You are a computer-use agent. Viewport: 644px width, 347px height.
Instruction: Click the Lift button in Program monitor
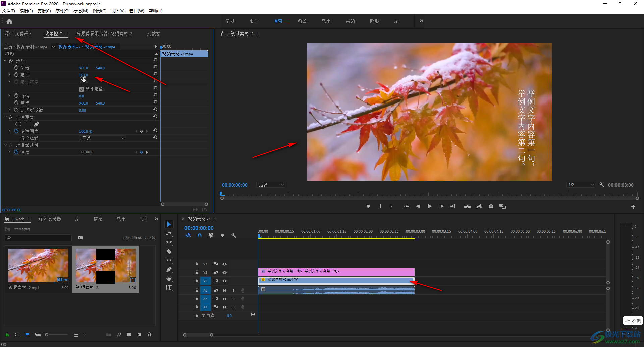pos(467,206)
